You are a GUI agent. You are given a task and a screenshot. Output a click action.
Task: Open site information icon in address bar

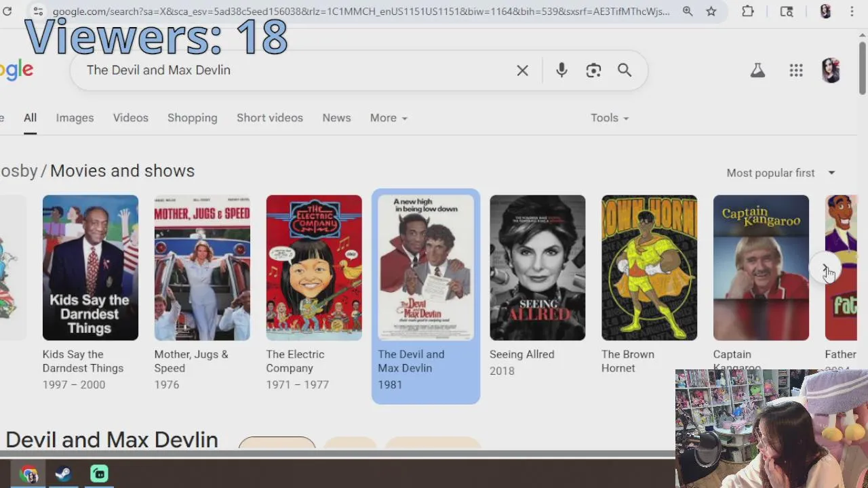pyautogui.click(x=38, y=12)
